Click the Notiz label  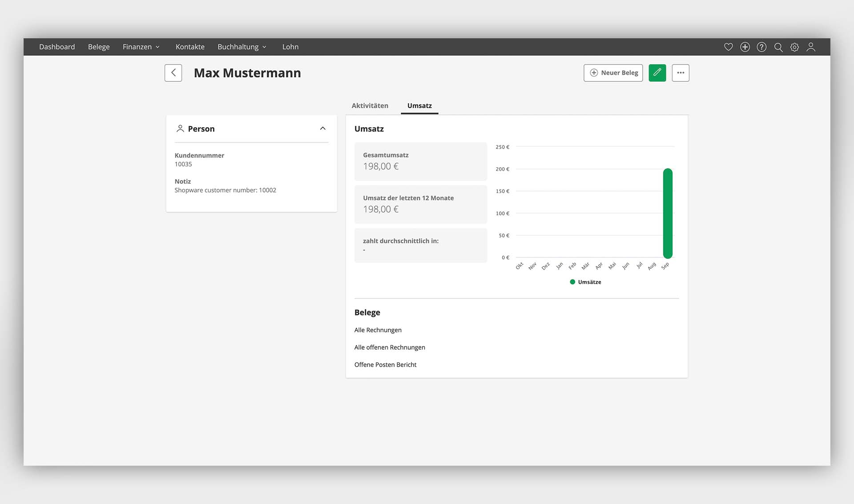tap(183, 181)
